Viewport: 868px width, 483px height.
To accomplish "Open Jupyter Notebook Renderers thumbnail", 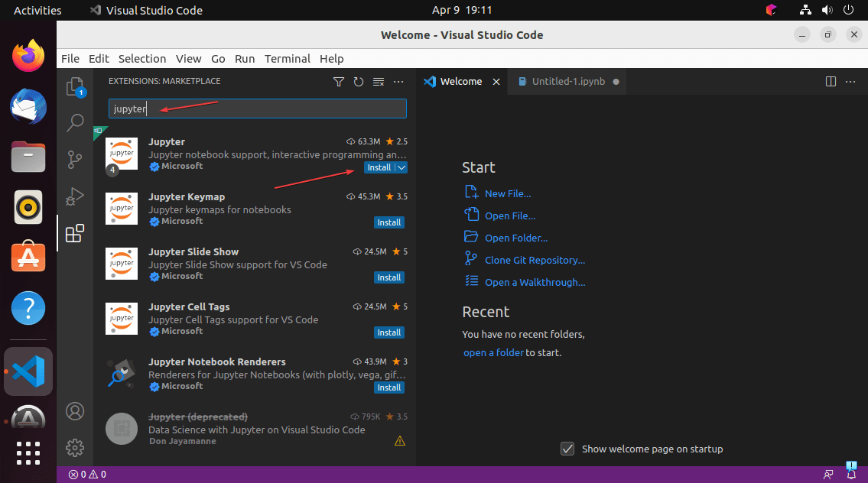I will point(122,374).
